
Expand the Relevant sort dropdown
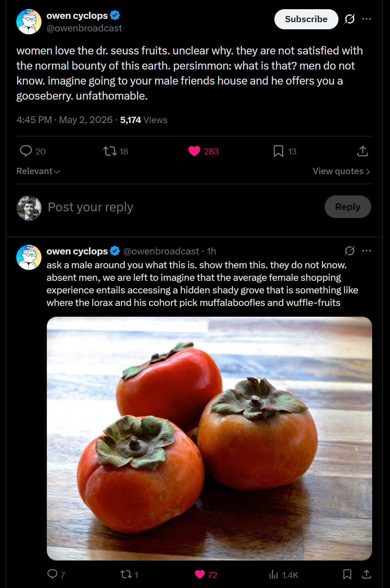38,171
